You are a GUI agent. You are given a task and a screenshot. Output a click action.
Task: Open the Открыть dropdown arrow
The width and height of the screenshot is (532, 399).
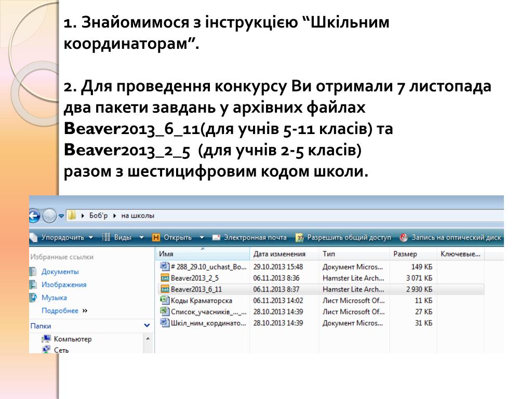coord(202,237)
